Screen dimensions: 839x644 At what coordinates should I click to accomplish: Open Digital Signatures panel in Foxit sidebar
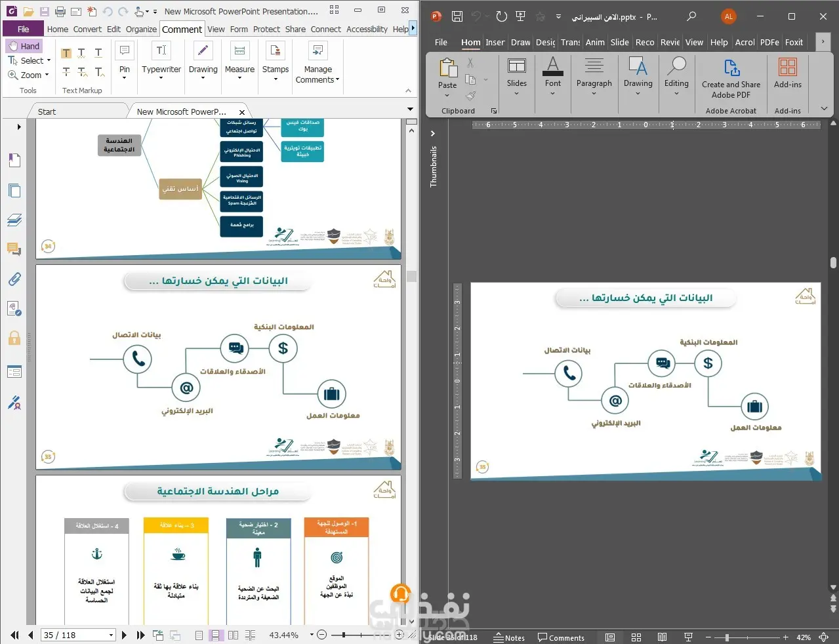(14, 402)
